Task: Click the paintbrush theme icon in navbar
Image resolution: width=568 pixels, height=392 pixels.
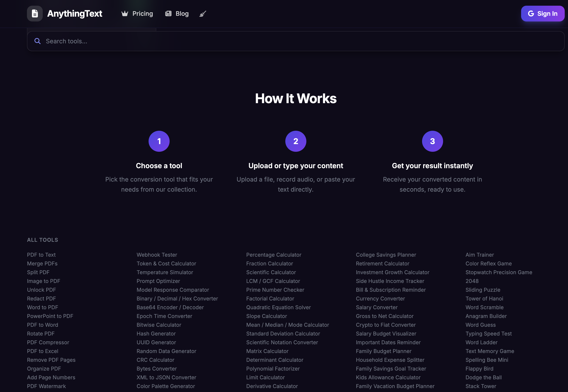Action: pos(202,14)
